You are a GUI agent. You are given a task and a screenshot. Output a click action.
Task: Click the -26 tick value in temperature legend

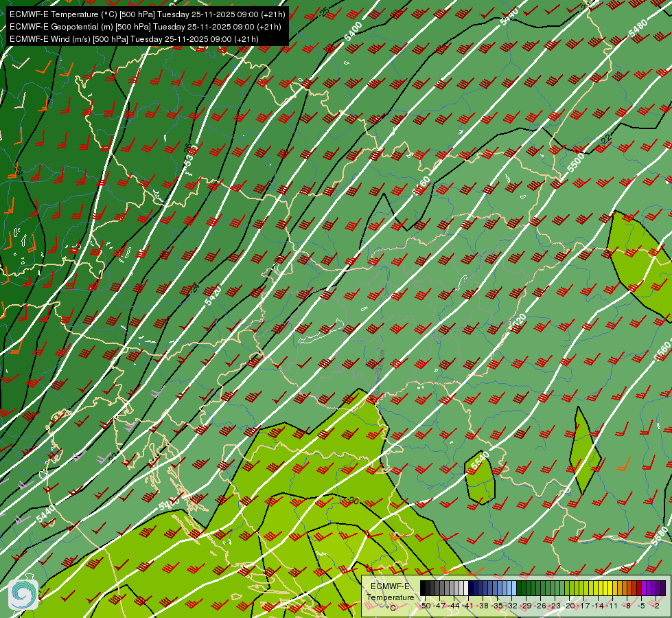(540, 606)
